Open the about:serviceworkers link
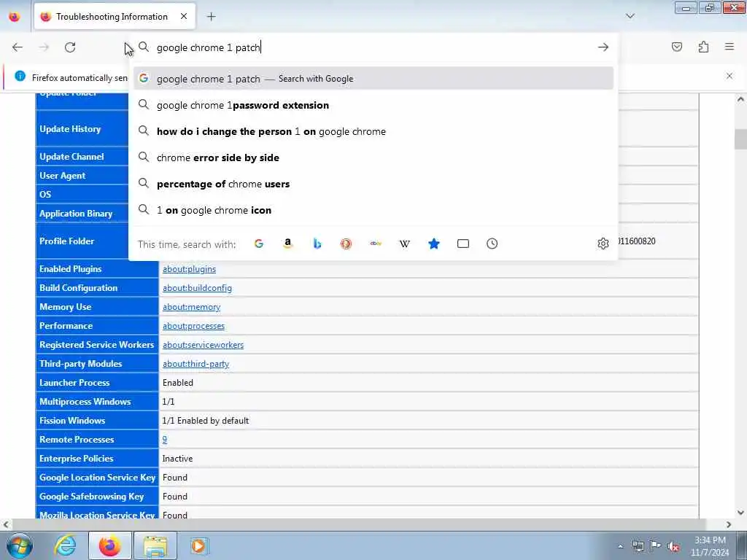 coord(203,345)
